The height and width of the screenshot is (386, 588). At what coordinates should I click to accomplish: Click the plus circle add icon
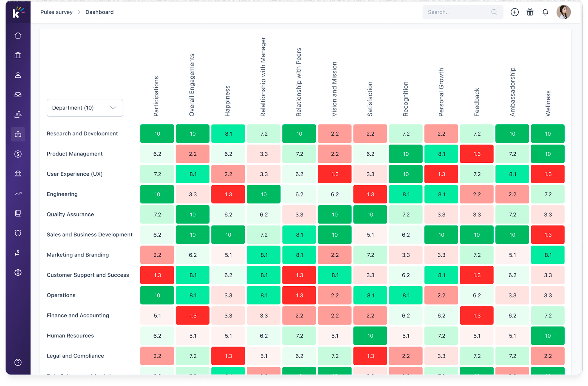pyautogui.click(x=514, y=12)
